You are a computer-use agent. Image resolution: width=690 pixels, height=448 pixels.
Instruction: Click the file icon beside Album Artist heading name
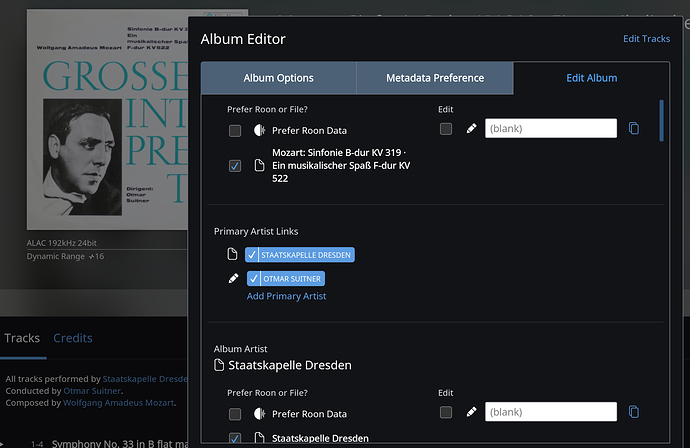pos(219,365)
